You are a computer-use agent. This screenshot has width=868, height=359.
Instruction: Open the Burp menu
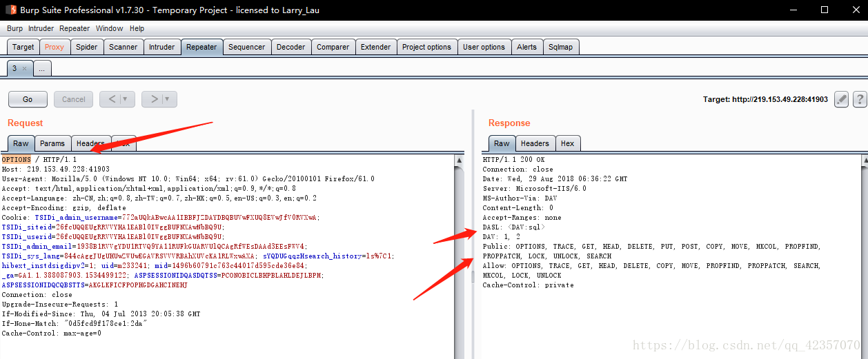14,28
